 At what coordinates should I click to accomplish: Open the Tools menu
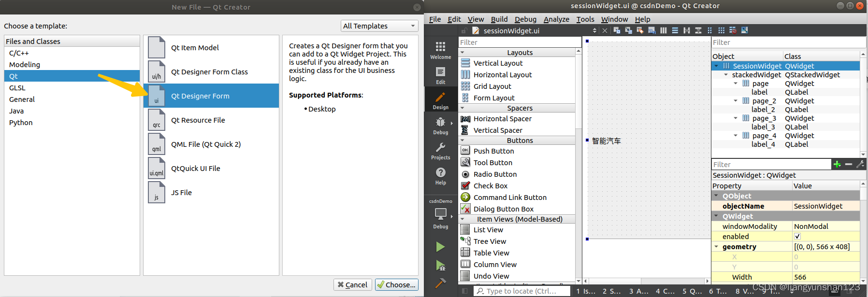click(585, 19)
